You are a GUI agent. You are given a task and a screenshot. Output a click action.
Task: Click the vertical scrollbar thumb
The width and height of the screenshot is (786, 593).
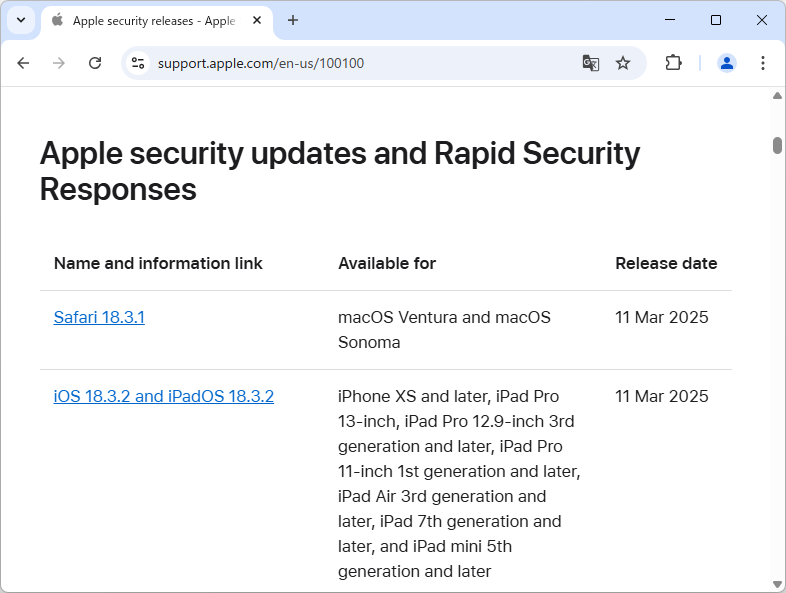[x=777, y=145]
